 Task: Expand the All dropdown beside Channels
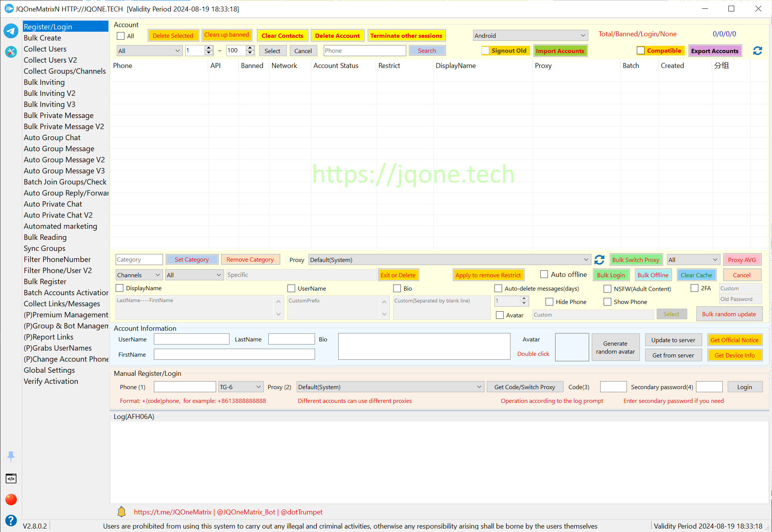point(194,275)
